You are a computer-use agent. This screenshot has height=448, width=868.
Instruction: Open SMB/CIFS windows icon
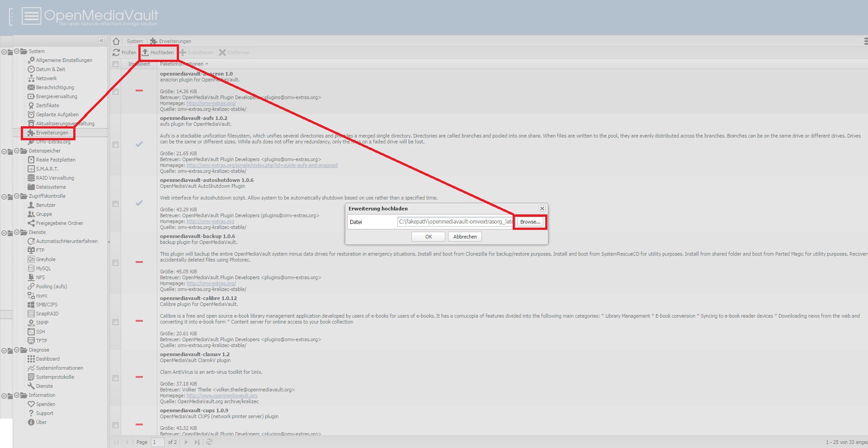pos(31,305)
